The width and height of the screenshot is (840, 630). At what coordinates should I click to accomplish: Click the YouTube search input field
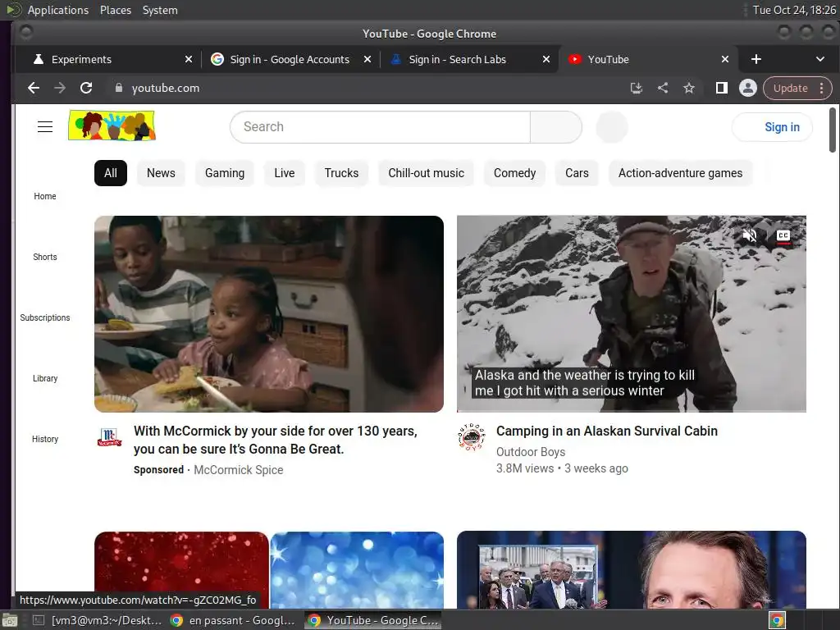click(381, 127)
